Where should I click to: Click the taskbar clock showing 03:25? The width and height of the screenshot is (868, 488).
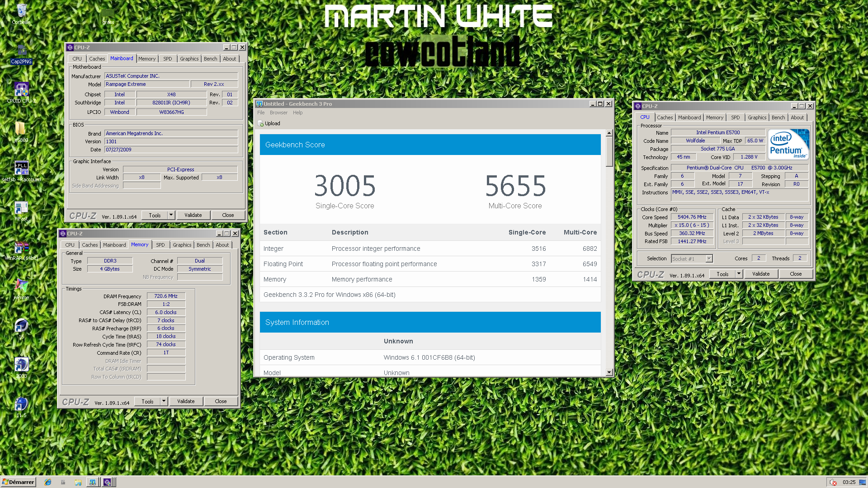pyautogui.click(x=849, y=482)
